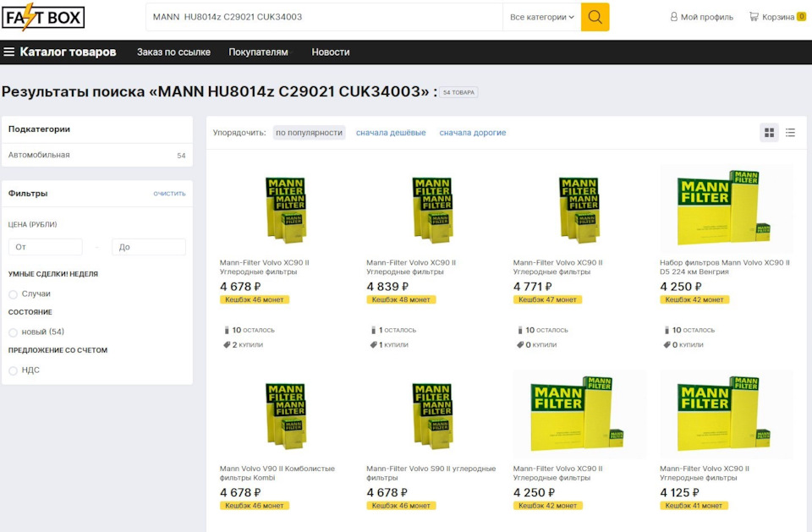Viewport: 812px width, 532px height.
Task: Open the Набор фильтров Mann Volvo XC90 II product
Action: [725, 266]
